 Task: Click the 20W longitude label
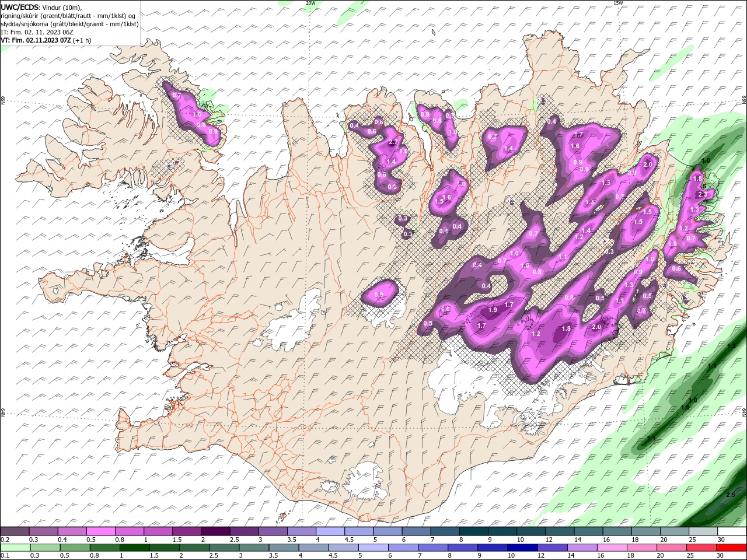coord(310,3)
